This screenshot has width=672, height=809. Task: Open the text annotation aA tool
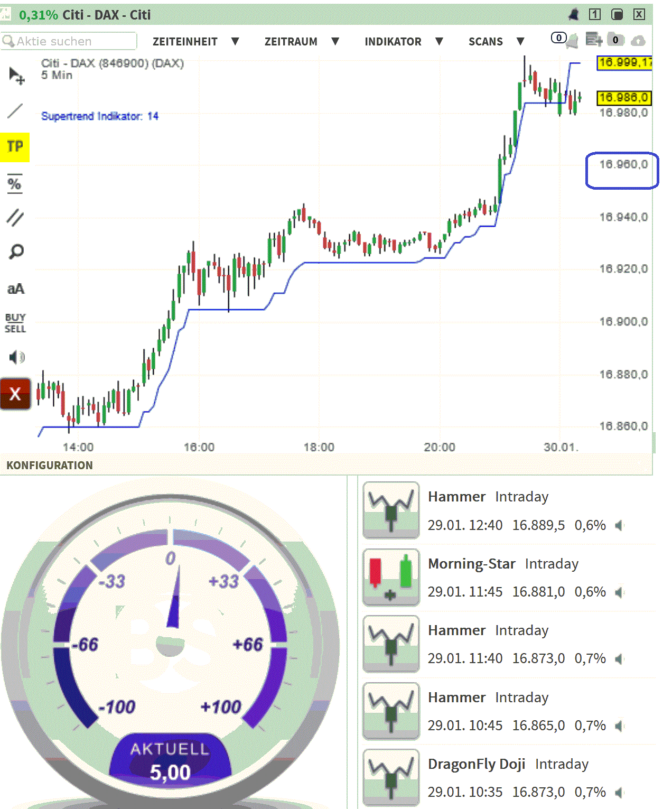point(15,288)
